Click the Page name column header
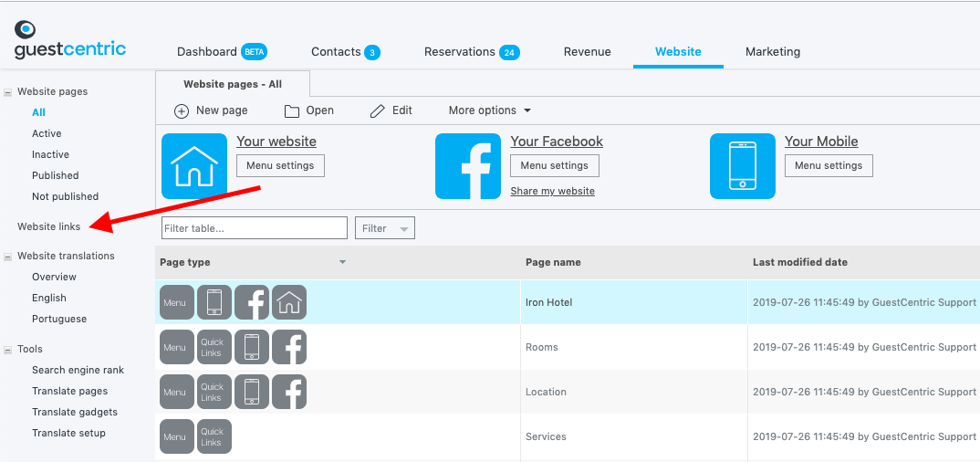The width and height of the screenshot is (980, 462). pos(553,263)
